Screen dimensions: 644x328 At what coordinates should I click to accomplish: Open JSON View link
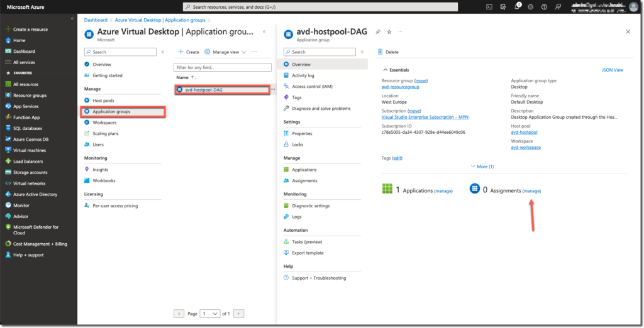(613, 70)
